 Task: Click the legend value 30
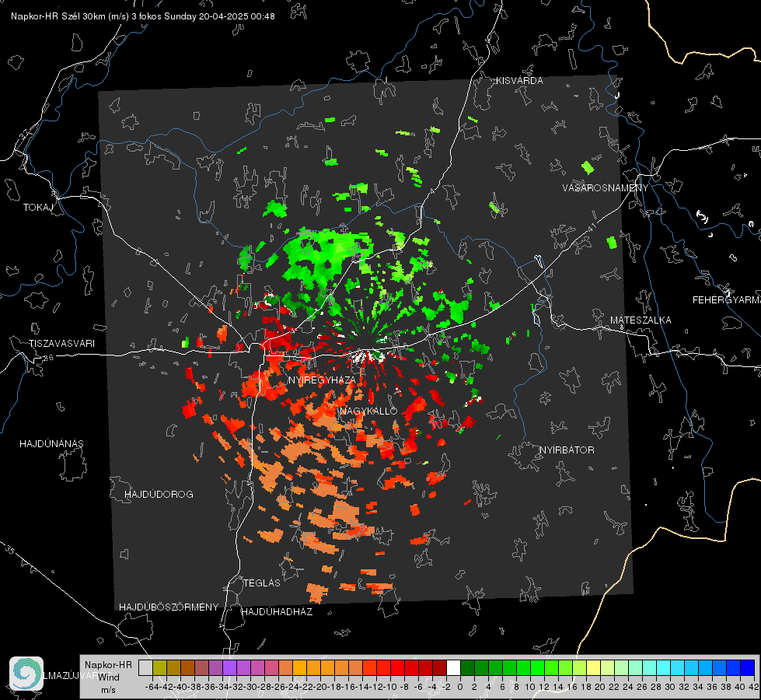click(x=670, y=687)
